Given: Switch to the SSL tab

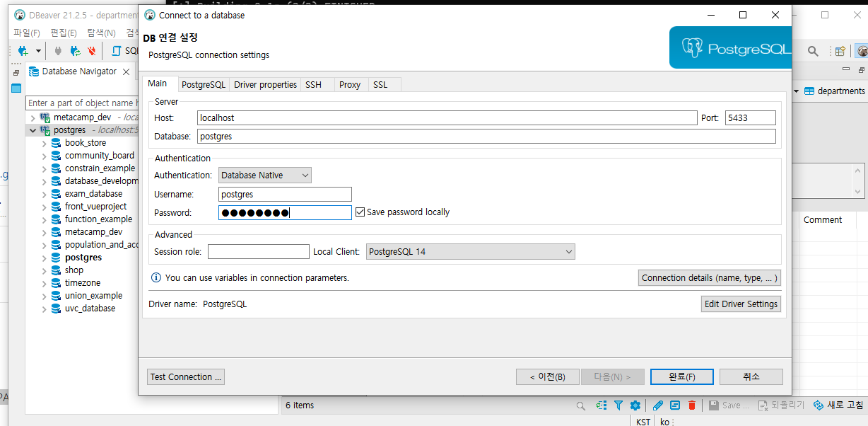Looking at the screenshot, I should pyautogui.click(x=380, y=84).
